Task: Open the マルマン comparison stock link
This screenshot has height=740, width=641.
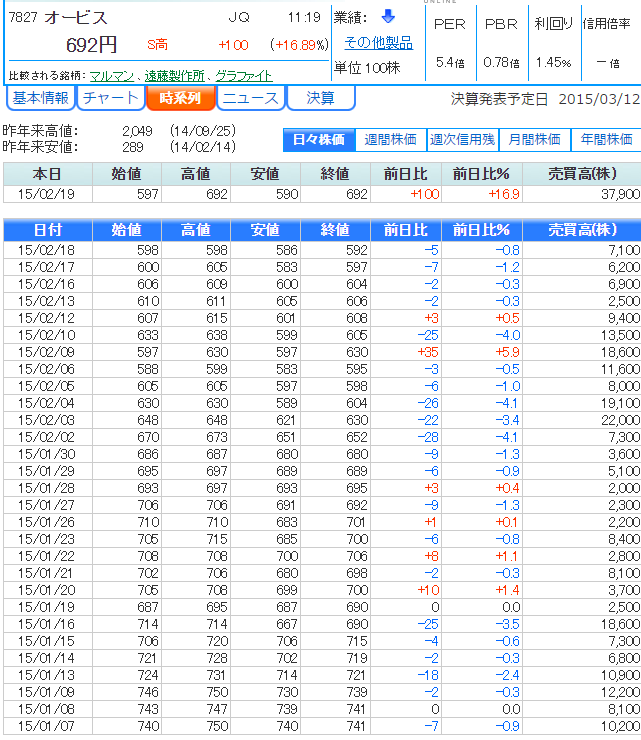Action: (111, 75)
